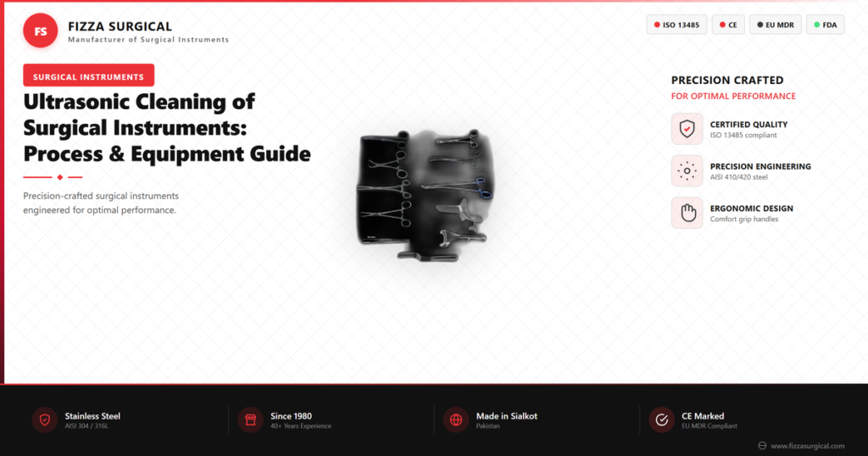
Task: Click the Surgical Instruments red tag
Action: tap(88, 76)
